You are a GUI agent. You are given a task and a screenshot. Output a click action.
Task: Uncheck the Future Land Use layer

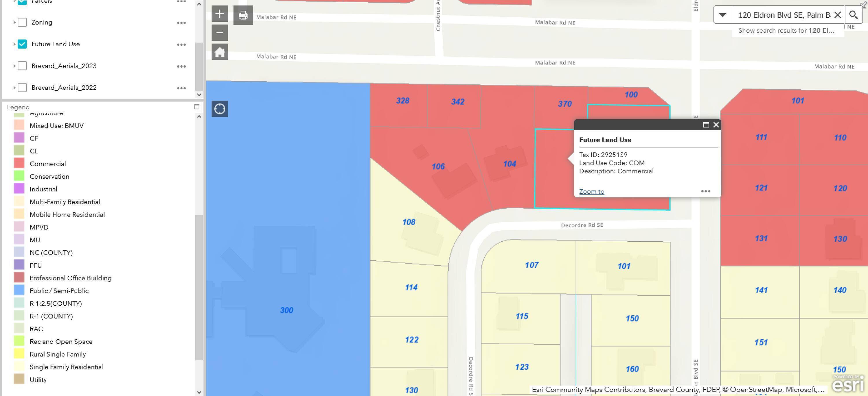coord(22,44)
